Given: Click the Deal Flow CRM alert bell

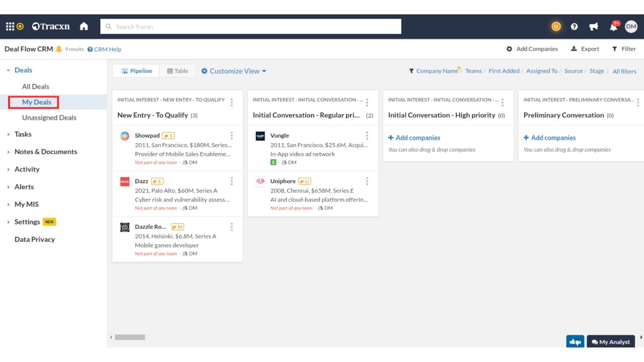Looking at the screenshot, I should 59,49.
